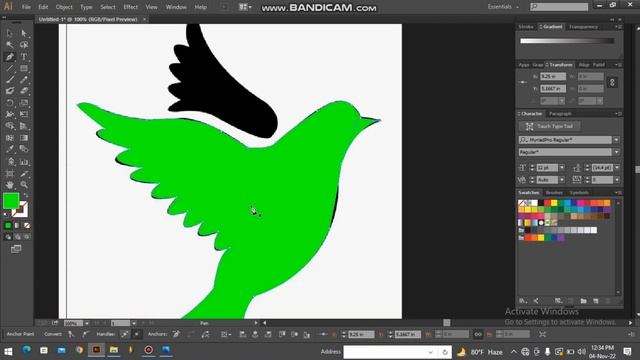This screenshot has height=360, width=640.
Task: Select the Type tool
Action: pyautogui.click(x=24, y=57)
